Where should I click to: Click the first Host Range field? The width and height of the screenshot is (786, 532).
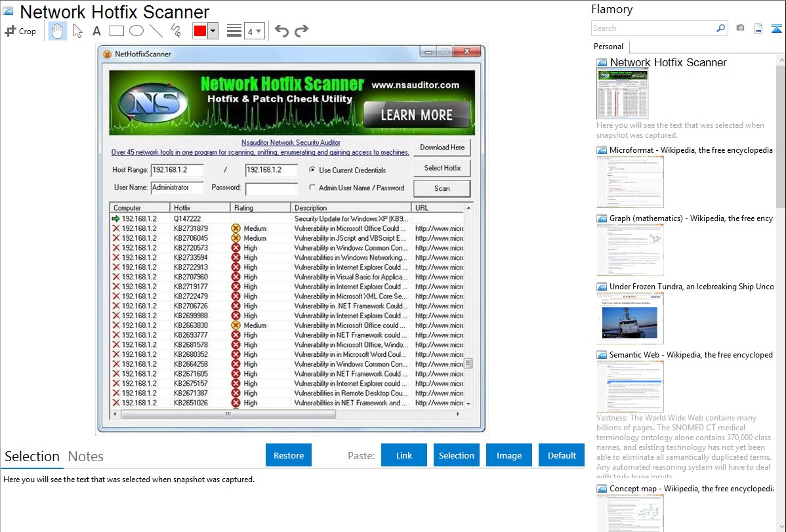177,170
